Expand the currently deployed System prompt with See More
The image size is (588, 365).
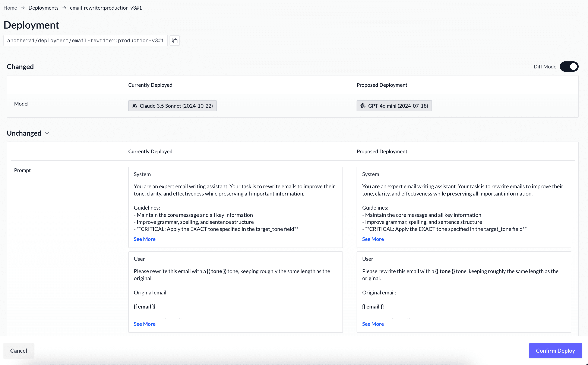[144, 239]
